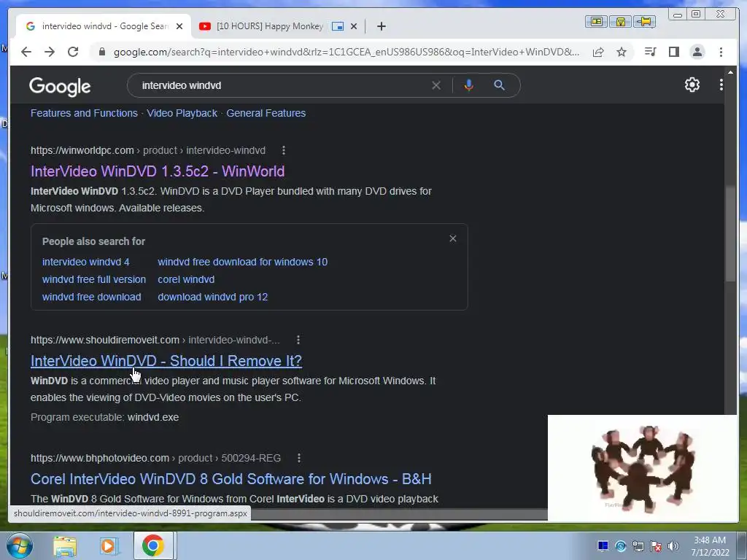Search for windvd free download
The image size is (747, 560).
(x=91, y=297)
